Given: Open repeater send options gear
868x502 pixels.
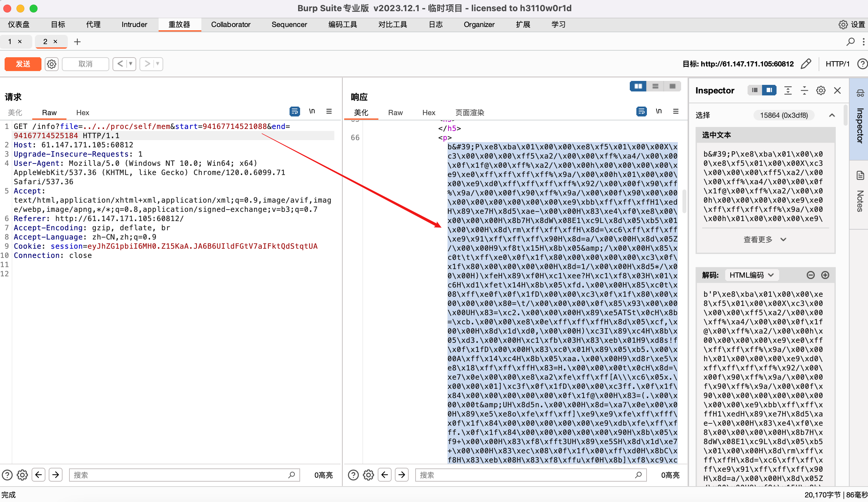Looking at the screenshot, I should coord(51,64).
